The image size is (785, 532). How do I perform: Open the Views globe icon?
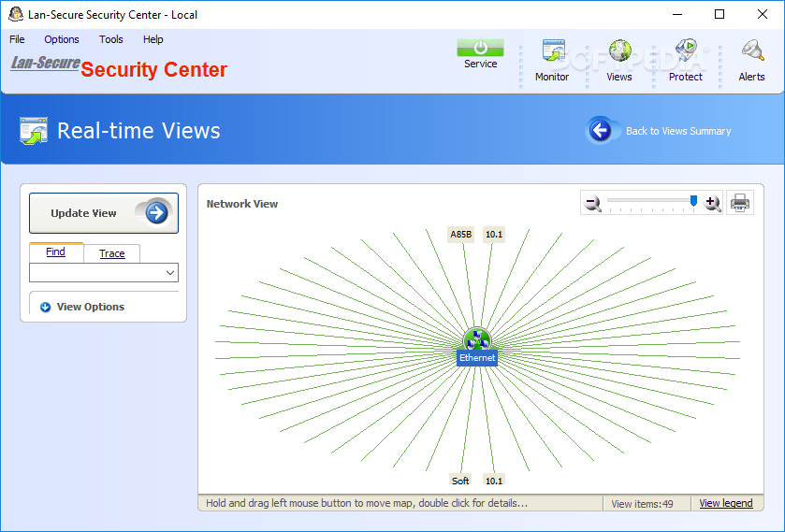coord(619,50)
